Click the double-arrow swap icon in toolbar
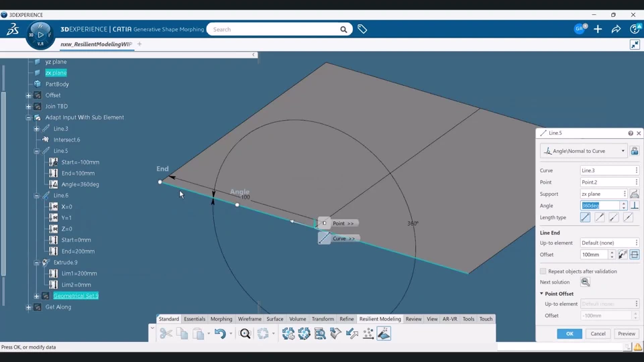Image resolution: width=644 pixels, height=362 pixels. (x=352, y=333)
